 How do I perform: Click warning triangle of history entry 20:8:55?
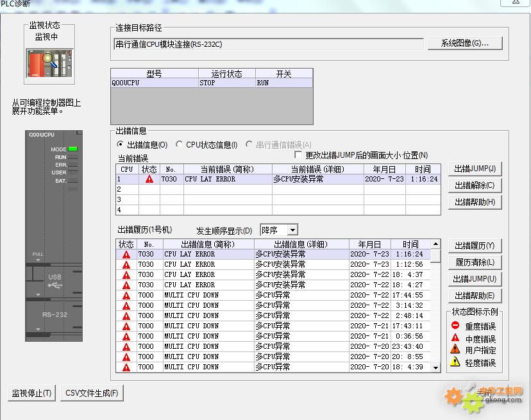pyautogui.click(x=126, y=357)
